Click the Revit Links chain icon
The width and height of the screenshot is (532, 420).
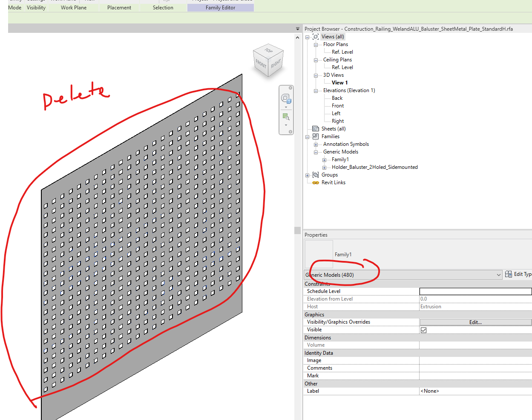(x=316, y=182)
